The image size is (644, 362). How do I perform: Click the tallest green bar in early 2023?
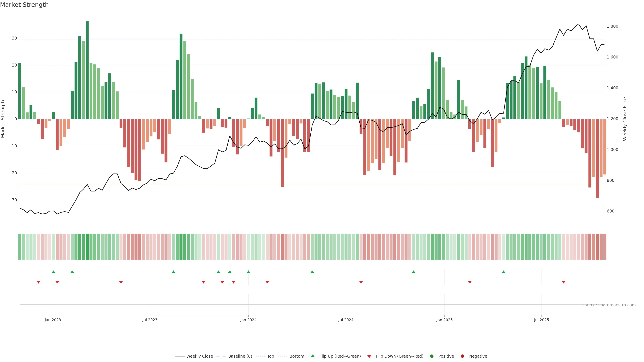87,70
